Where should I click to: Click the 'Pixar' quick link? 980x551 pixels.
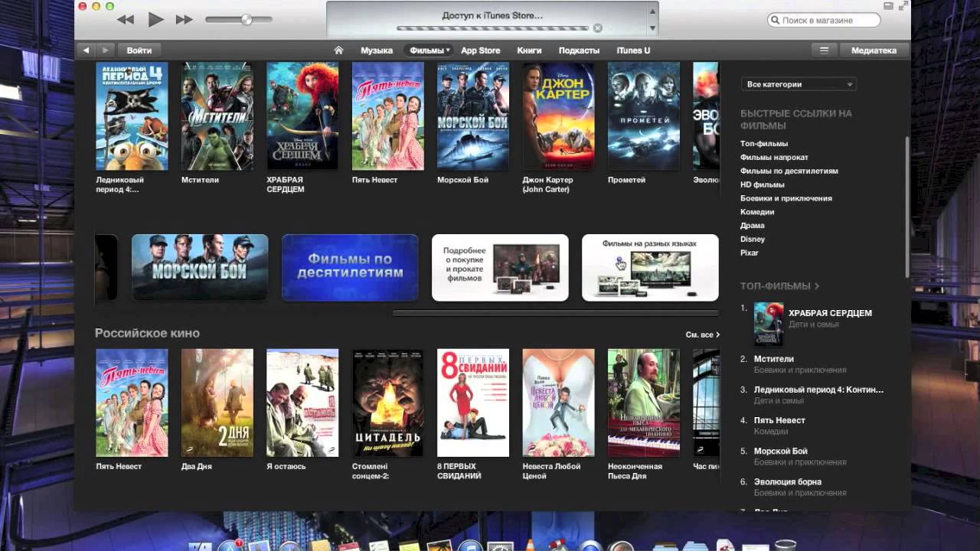tap(750, 253)
